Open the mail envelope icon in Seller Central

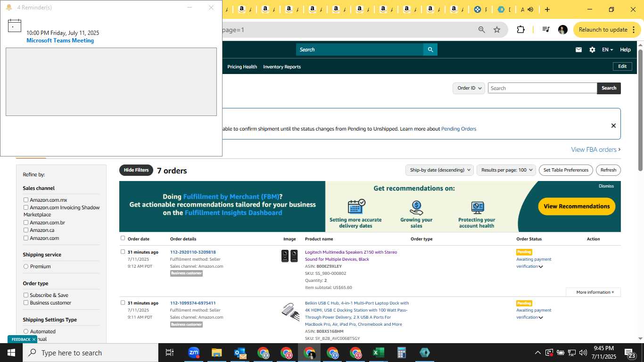(578, 49)
